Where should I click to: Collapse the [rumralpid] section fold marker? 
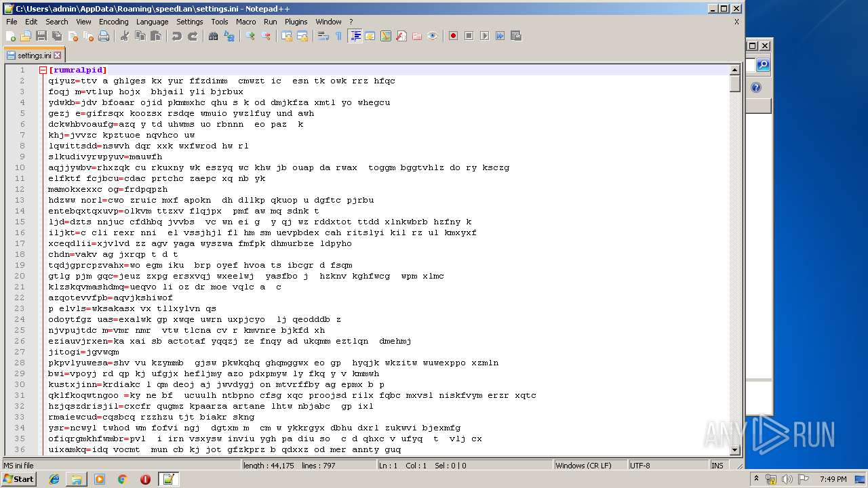point(43,70)
